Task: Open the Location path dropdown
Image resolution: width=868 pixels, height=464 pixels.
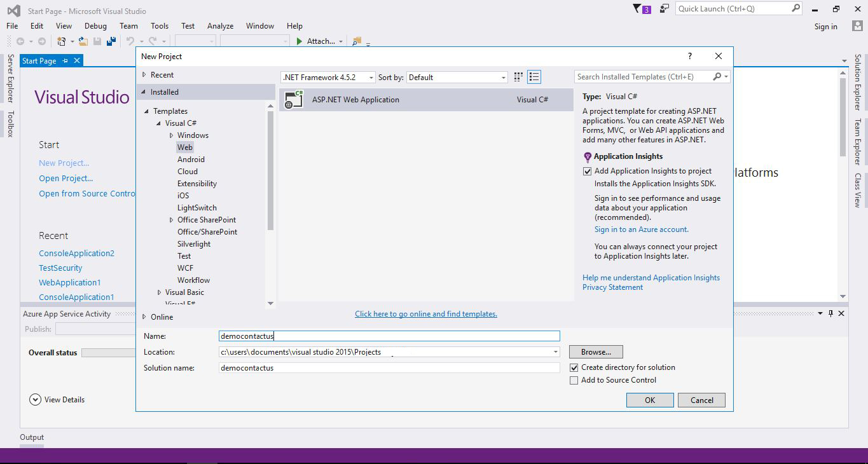Action: pyautogui.click(x=555, y=351)
